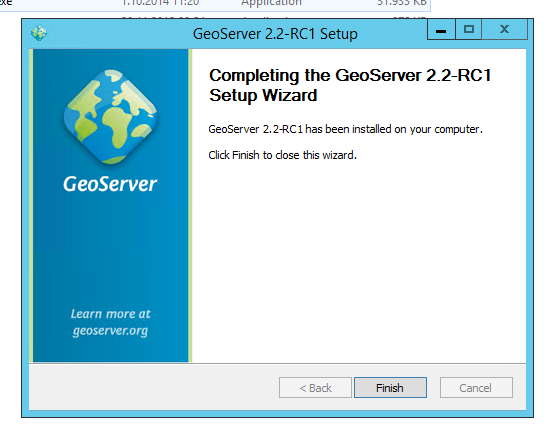
Task: Click Finish to close the wizard
Action: tap(390, 388)
